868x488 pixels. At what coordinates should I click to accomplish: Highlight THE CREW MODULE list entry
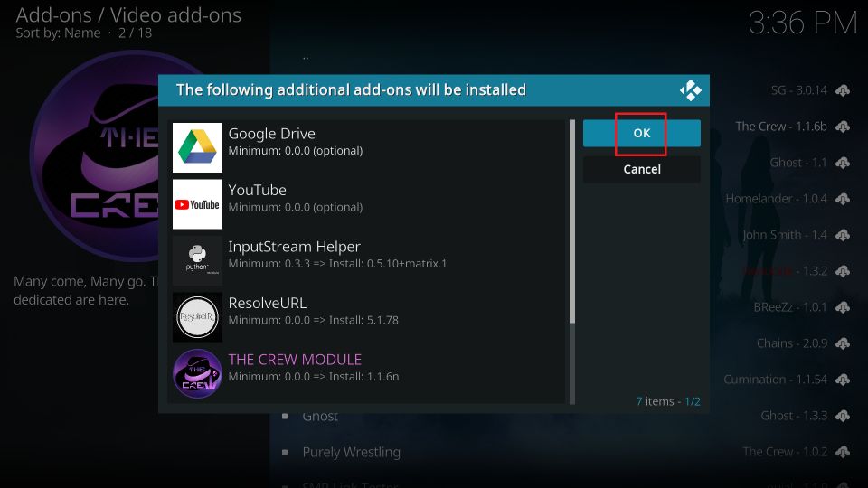368,373
